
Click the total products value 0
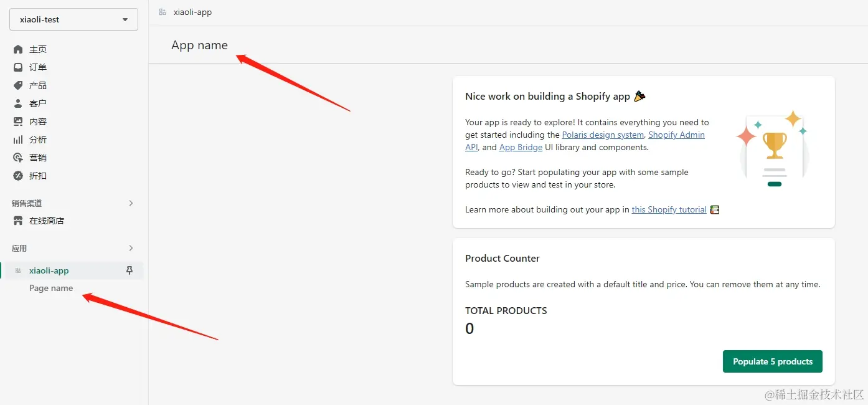pos(469,328)
